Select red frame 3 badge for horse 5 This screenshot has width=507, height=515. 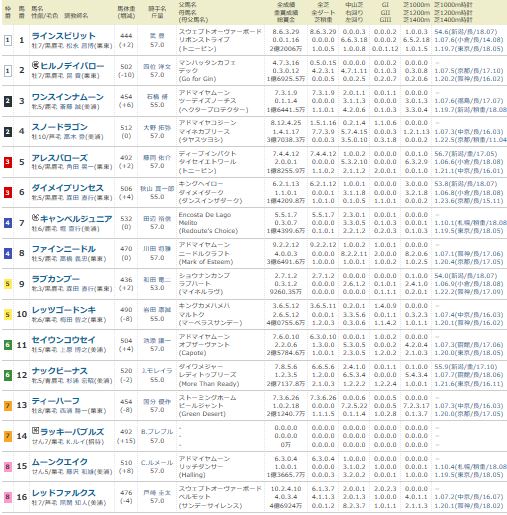[x=8, y=162]
